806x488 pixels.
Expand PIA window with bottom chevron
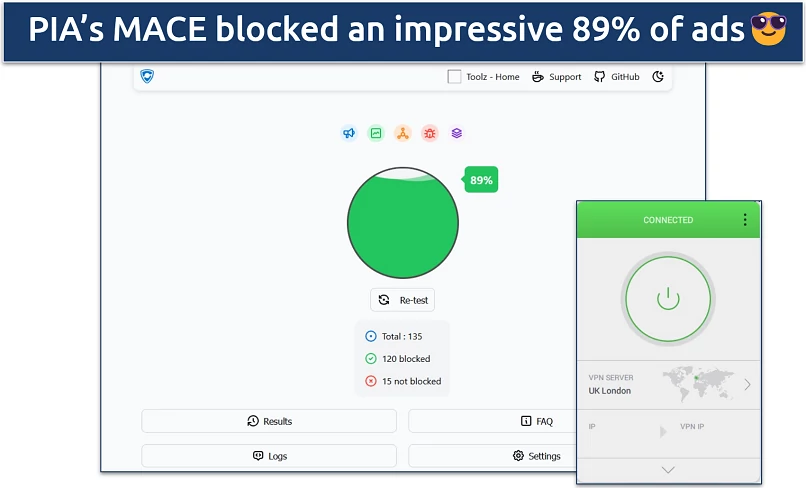668,470
